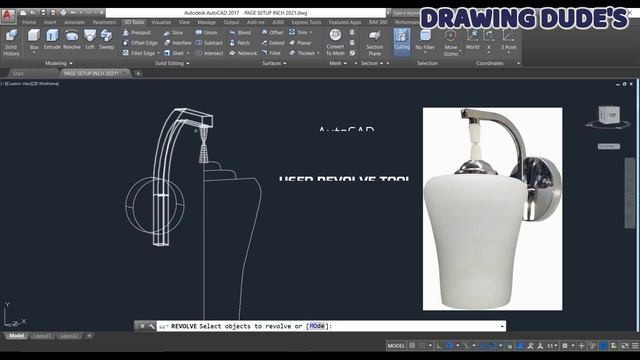Click the viewport controls label at top-left
This screenshot has width=640, height=360.
[x=30, y=84]
